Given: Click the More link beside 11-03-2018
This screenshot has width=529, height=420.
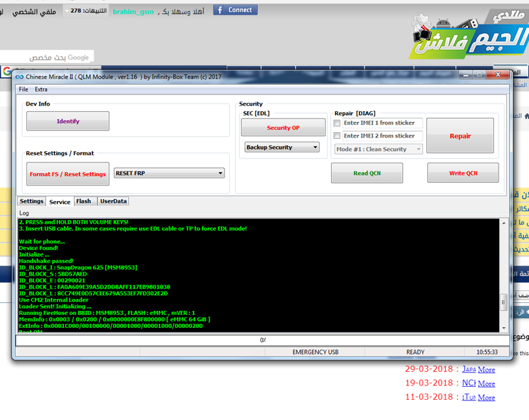Looking at the screenshot, I should pos(486,398).
